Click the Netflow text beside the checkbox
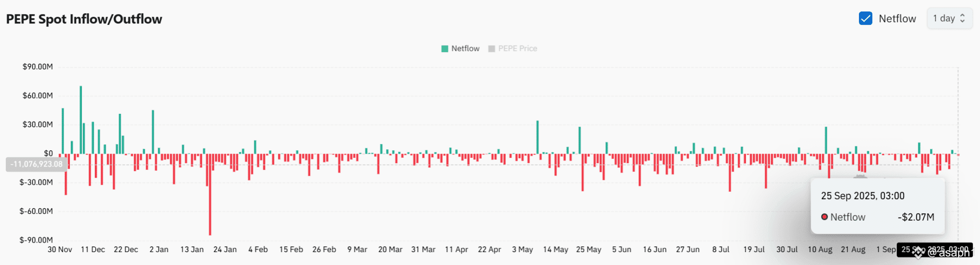This screenshot has width=980, height=265. (897, 19)
